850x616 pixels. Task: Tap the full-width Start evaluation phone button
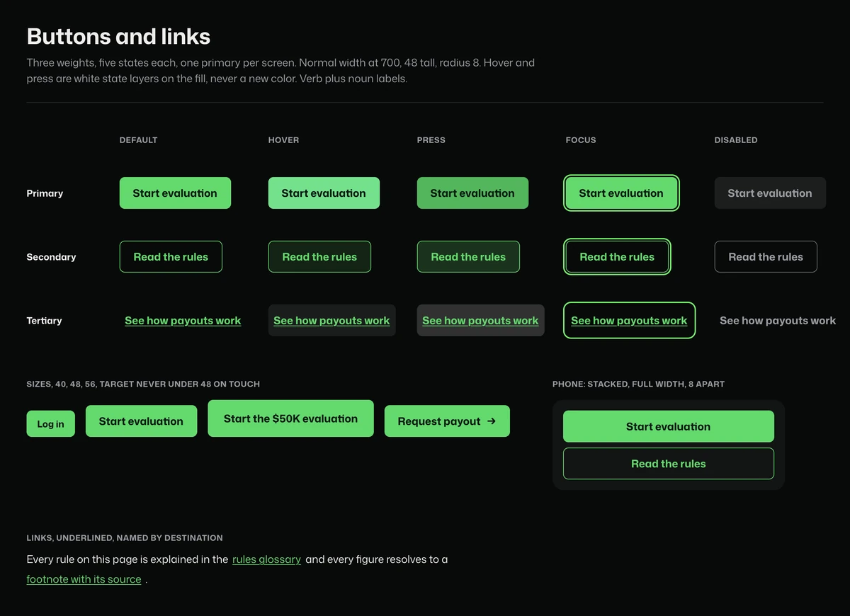668,426
